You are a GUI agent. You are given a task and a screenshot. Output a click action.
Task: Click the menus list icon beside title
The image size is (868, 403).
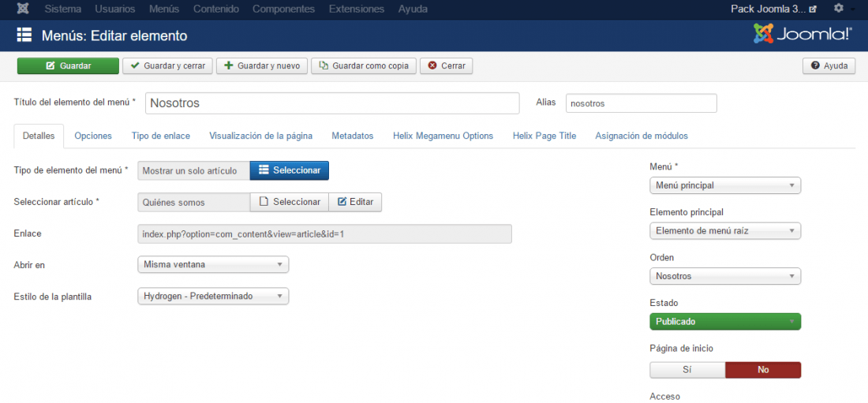[x=24, y=35]
